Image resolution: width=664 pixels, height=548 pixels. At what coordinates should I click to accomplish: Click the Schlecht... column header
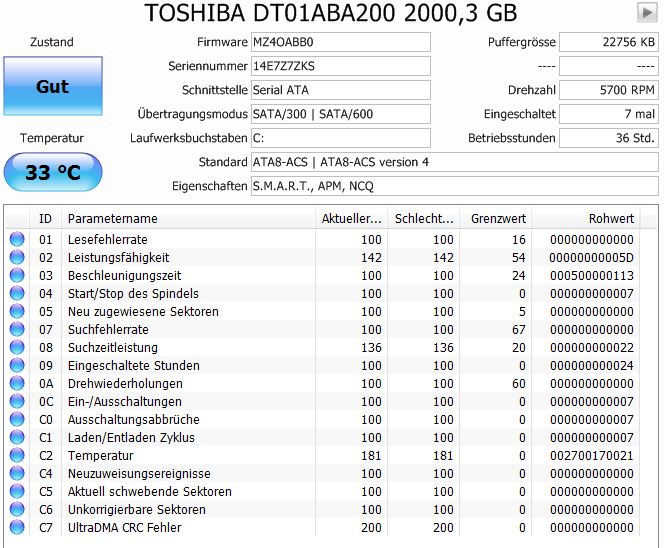(x=424, y=219)
